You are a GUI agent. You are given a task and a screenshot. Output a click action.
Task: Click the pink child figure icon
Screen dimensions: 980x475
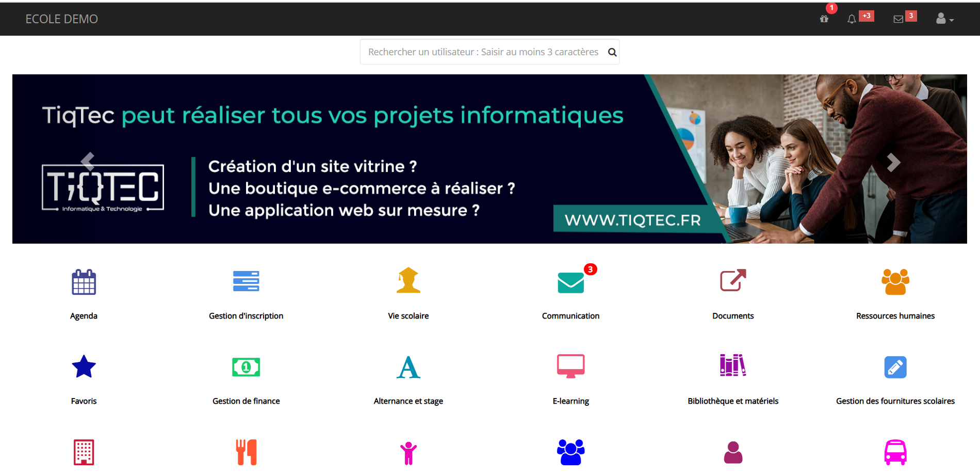[x=408, y=453]
